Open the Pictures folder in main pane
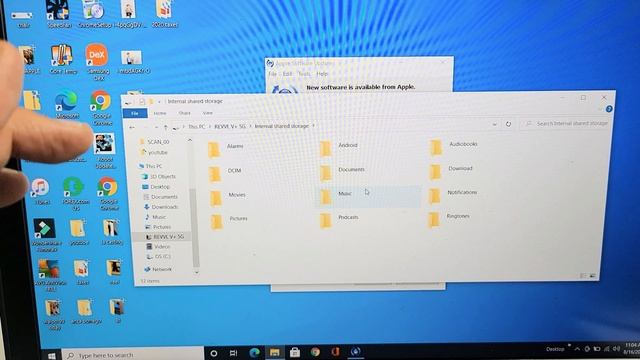Viewport: 640px width, 360px height. click(229, 221)
